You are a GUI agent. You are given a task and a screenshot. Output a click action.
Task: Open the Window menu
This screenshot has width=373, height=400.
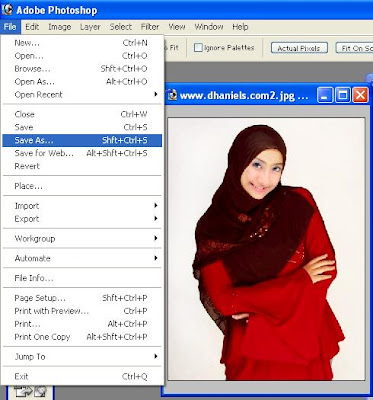coord(209,27)
